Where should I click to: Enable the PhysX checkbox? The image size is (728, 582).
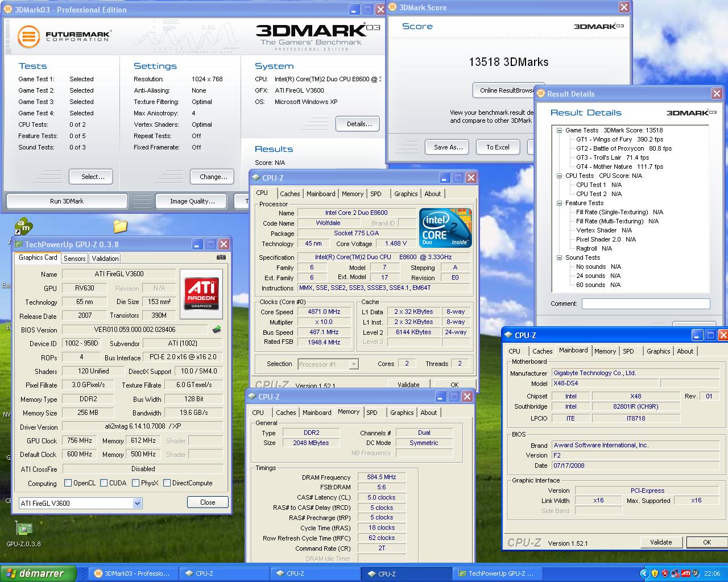[x=136, y=483]
